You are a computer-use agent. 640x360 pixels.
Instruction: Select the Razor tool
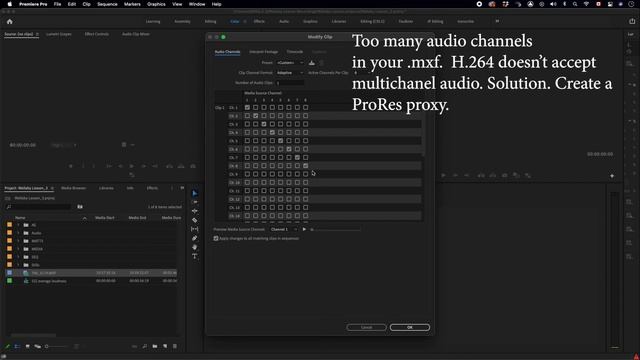click(195, 220)
